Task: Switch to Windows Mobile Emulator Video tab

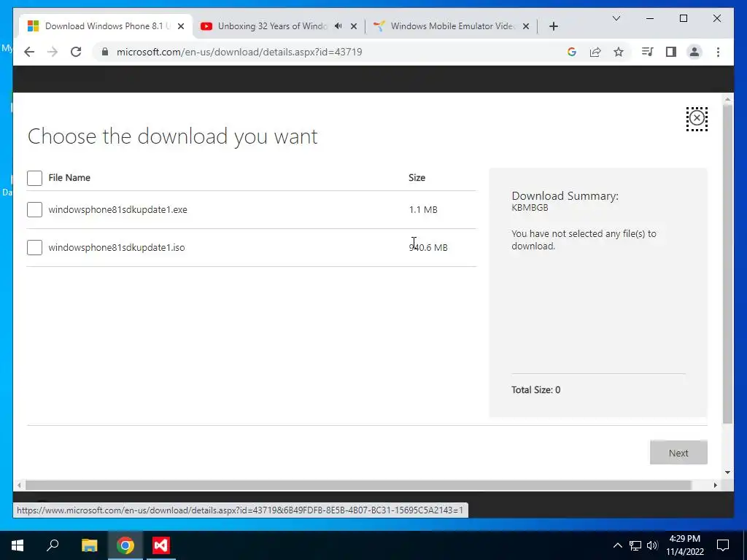Action: [452, 26]
